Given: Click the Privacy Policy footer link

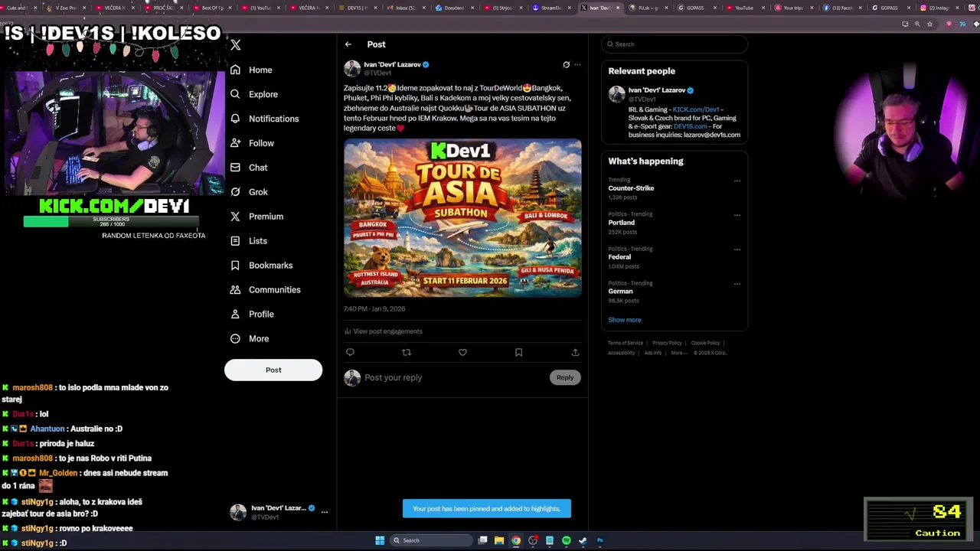Looking at the screenshot, I should click(x=667, y=343).
